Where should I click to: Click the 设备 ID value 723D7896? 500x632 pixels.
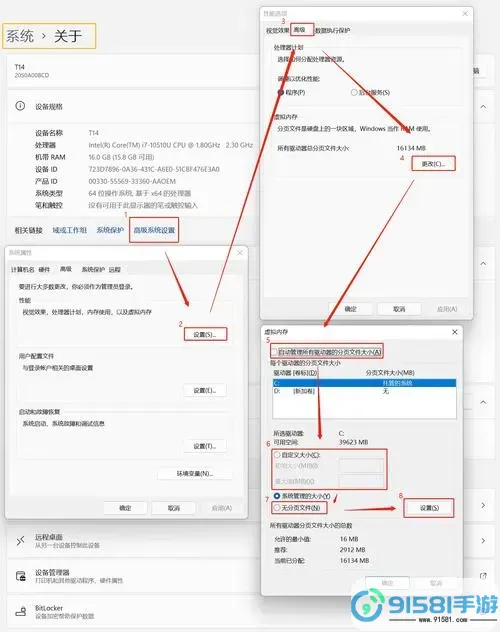[x=154, y=169]
